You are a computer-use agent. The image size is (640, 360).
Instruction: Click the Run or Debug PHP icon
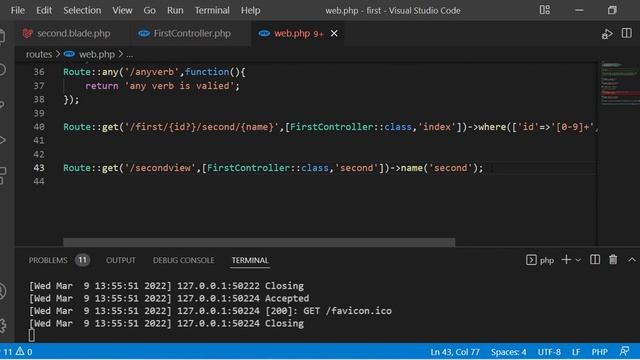click(x=607, y=34)
